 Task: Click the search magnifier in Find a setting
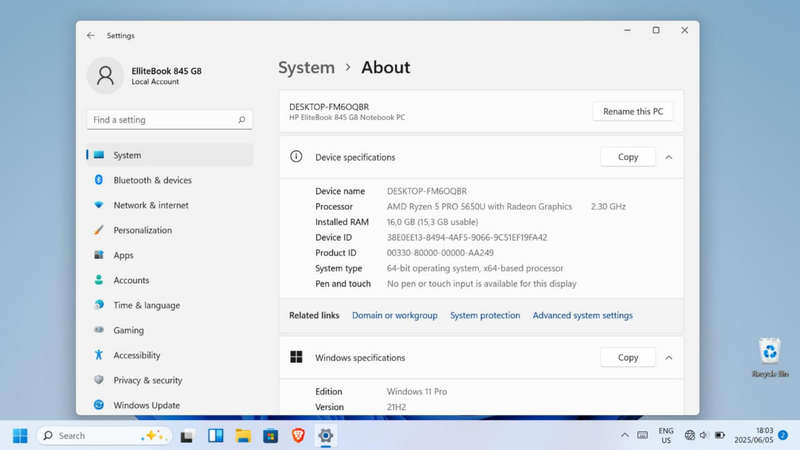(241, 120)
